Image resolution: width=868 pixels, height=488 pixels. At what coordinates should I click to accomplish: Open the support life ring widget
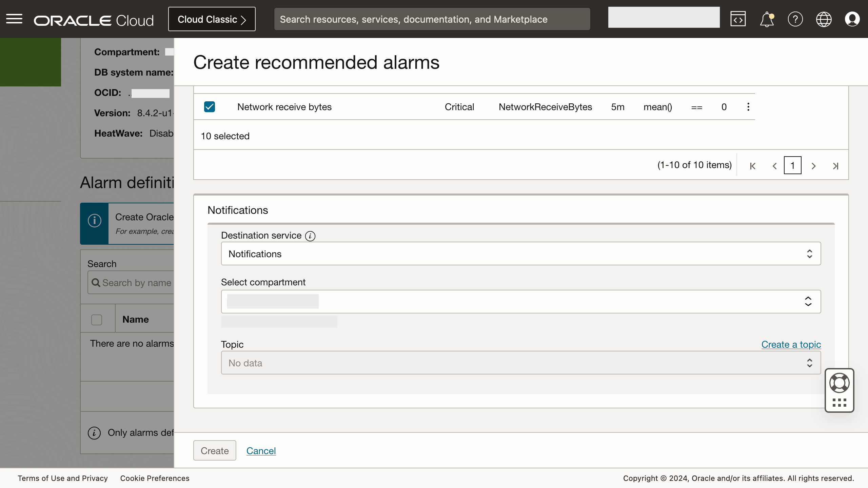click(x=839, y=383)
